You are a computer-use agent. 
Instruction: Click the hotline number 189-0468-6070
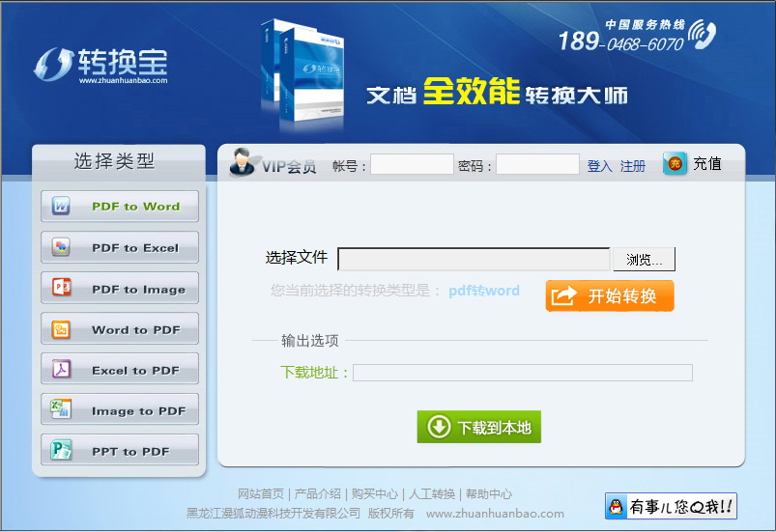click(620, 42)
